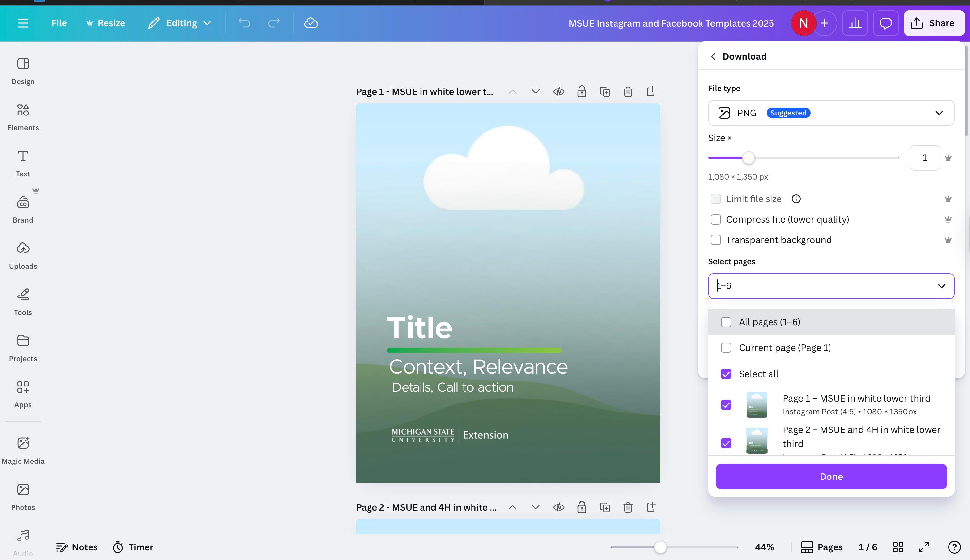The image size is (970, 560).
Task: Duplicate Page 1 using the copy icon
Action: [605, 91]
